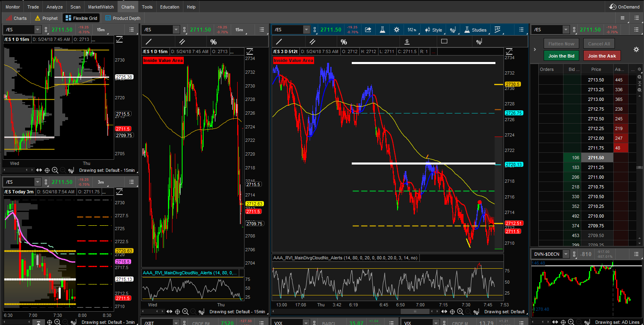Open Patterns icon on main chart toolbar
The image size is (644, 325).
497,30
